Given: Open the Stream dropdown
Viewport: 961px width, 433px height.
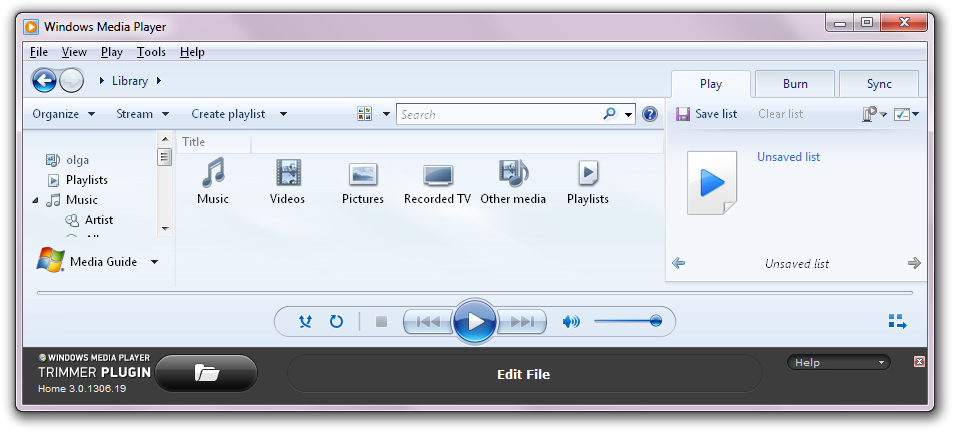Looking at the screenshot, I should point(143,114).
